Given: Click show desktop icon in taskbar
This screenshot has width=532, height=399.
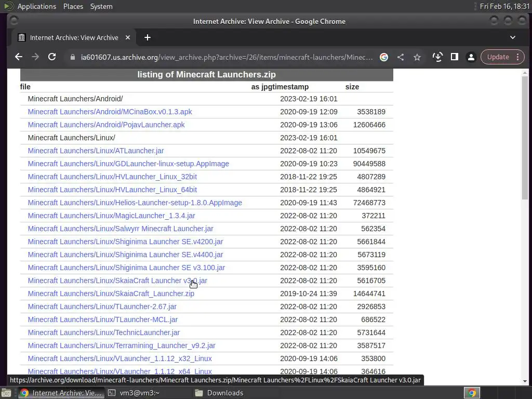Looking at the screenshot, I should click(6, 393).
